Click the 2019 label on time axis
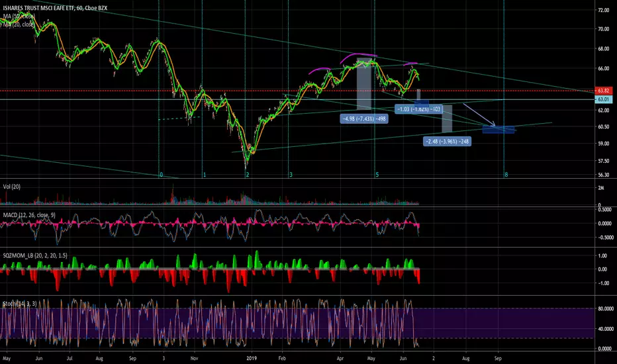 coord(252,358)
